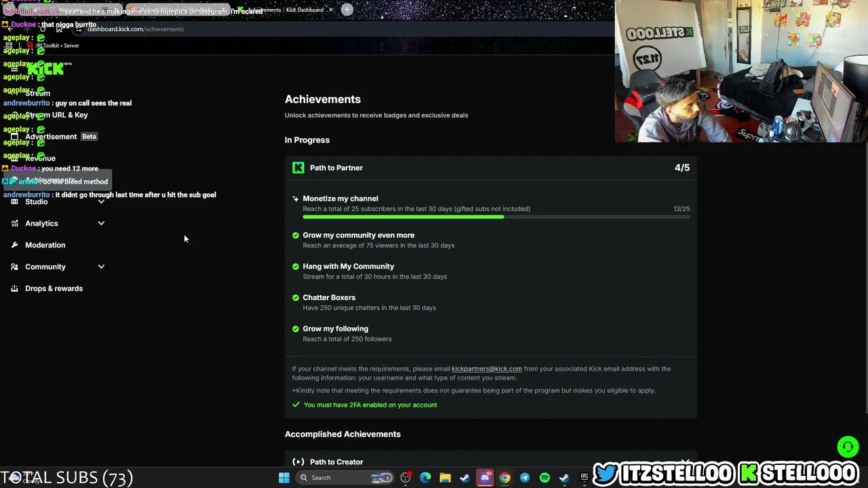Click the green Kick logo
868x488 pixels.
point(45,68)
